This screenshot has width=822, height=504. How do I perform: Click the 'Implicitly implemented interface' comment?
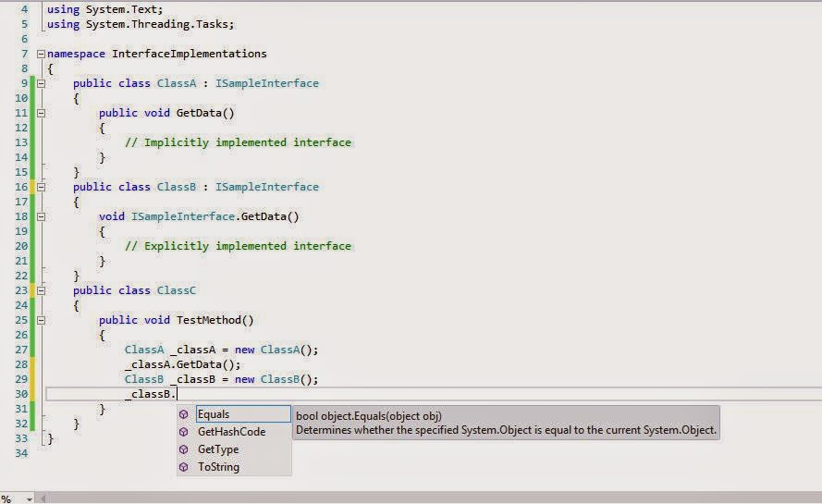point(238,142)
